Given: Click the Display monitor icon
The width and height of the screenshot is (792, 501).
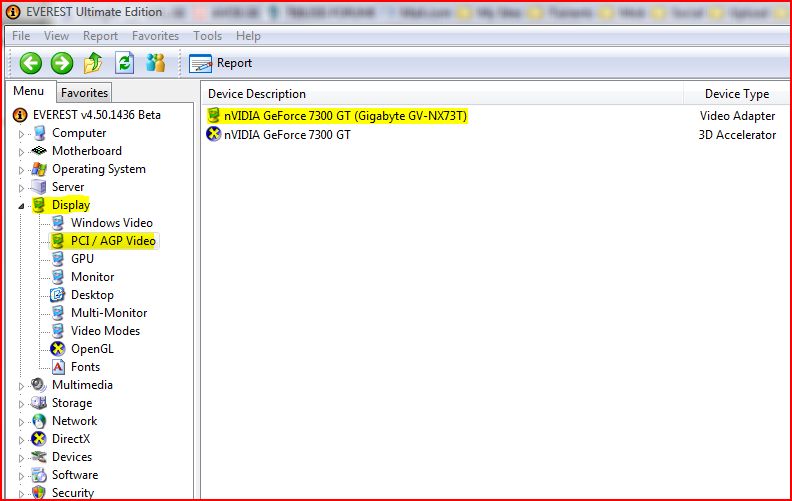Looking at the screenshot, I should pos(39,205).
